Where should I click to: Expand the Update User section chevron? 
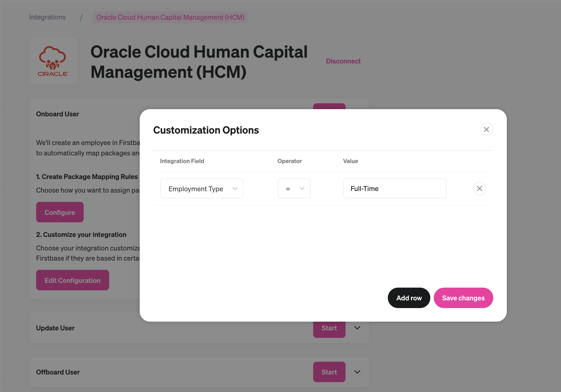coord(357,328)
